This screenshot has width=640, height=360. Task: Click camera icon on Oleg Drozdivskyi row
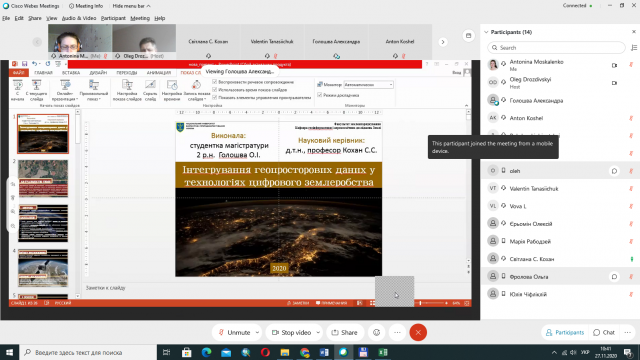614,82
